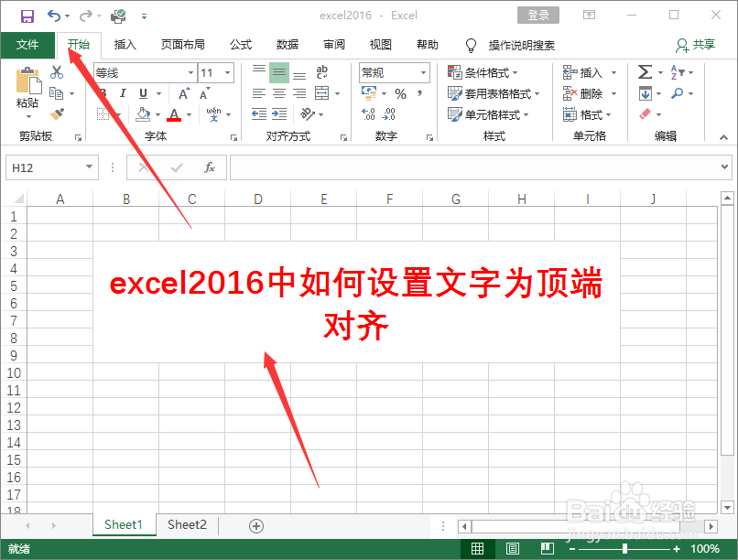
Task: Click Sort and Filter A-Z icon
Action: (x=678, y=72)
